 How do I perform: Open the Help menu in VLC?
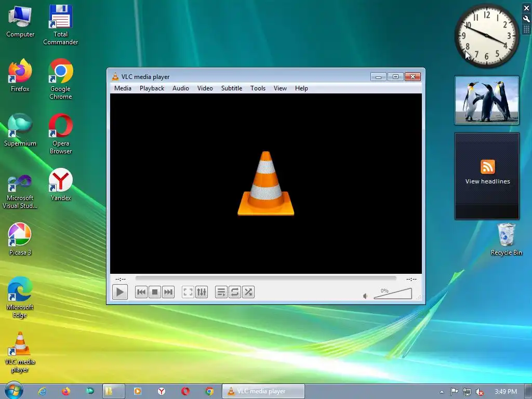point(301,88)
